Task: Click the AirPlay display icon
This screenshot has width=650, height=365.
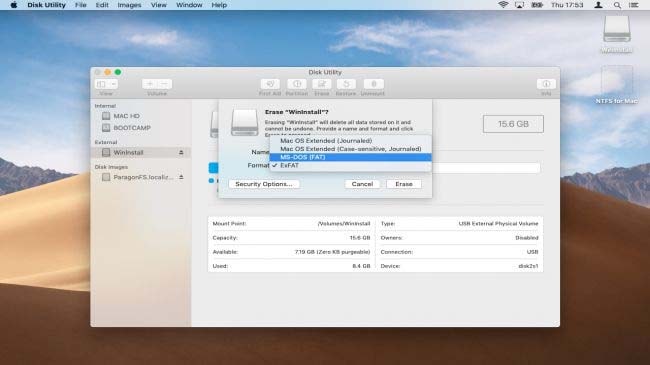Action: [519, 5]
